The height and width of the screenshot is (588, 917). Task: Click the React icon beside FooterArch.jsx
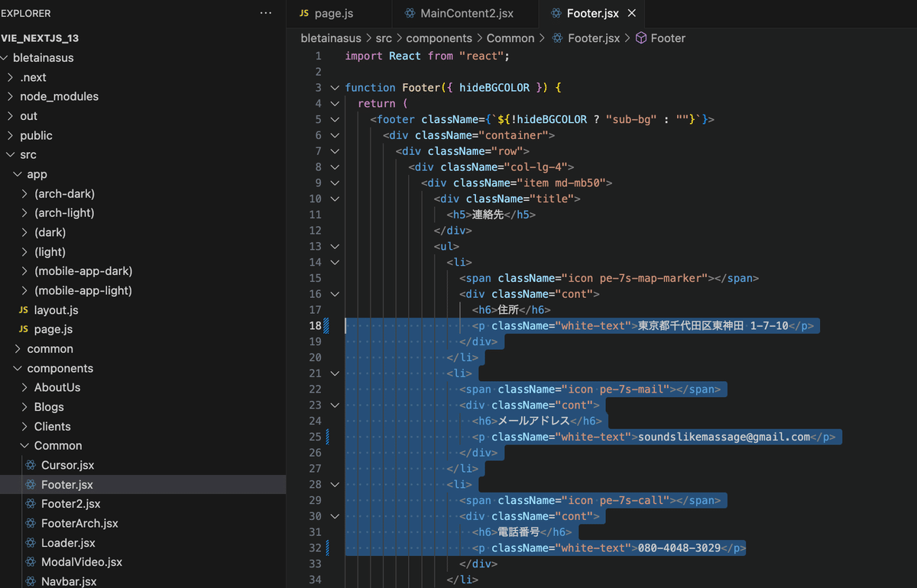point(31,523)
